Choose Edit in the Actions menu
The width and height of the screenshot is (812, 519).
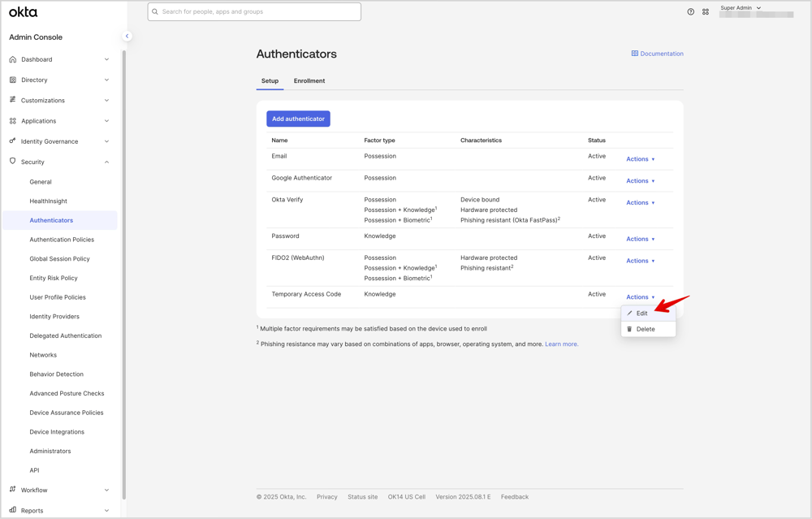coord(648,313)
